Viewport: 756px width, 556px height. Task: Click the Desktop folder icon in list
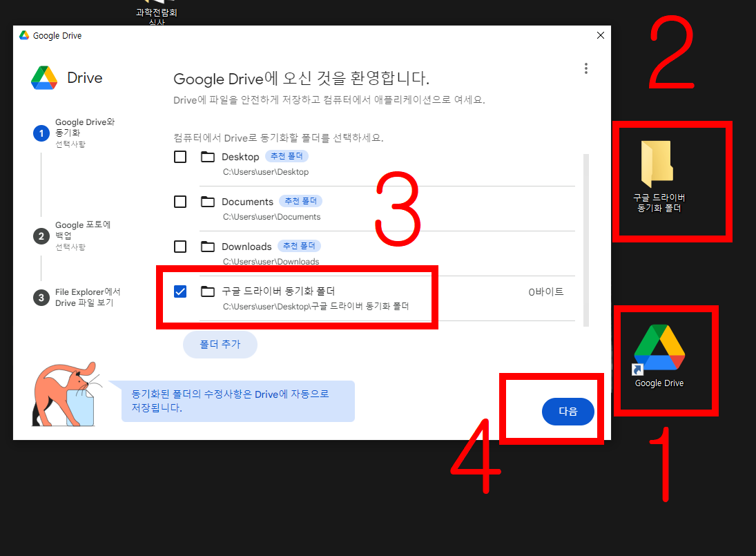coord(208,157)
